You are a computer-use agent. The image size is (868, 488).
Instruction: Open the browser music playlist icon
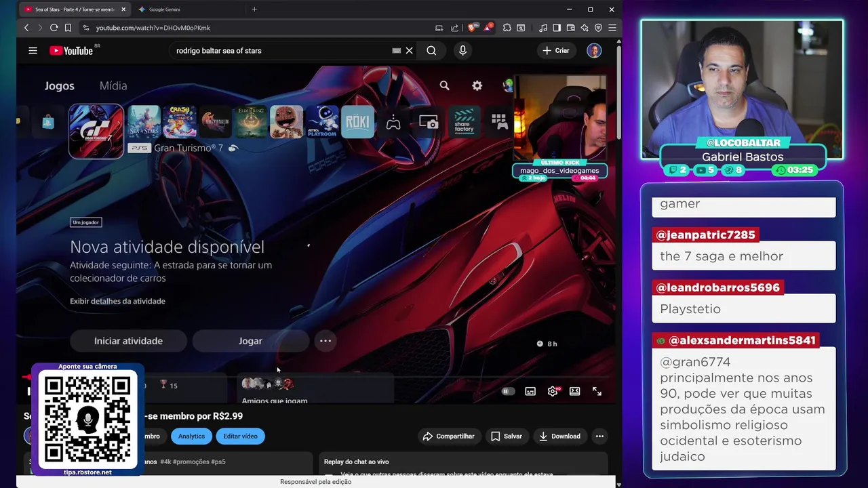542,28
